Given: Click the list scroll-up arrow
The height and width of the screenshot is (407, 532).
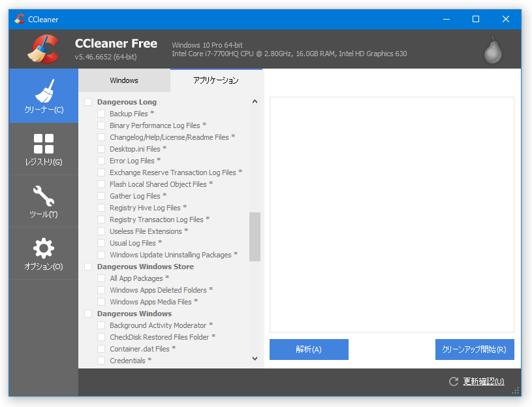Looking at the screenshot, I should [255, 101].
